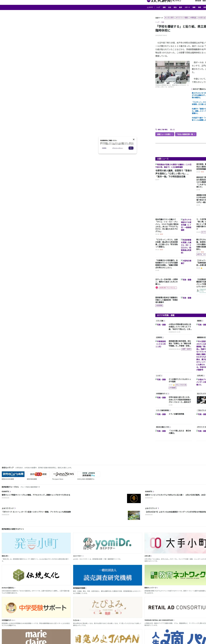Select the スポーツ navigation tab

point(187,8)
